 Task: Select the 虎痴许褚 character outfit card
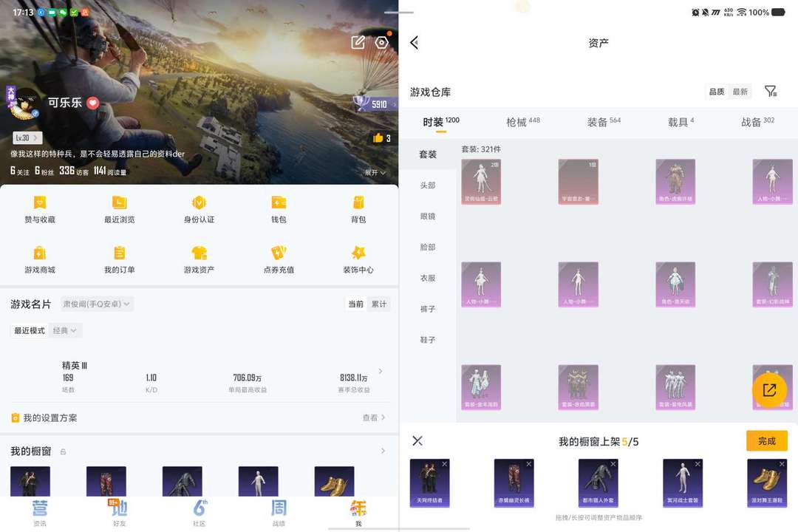pyautogui.click(x=675, y=182)
